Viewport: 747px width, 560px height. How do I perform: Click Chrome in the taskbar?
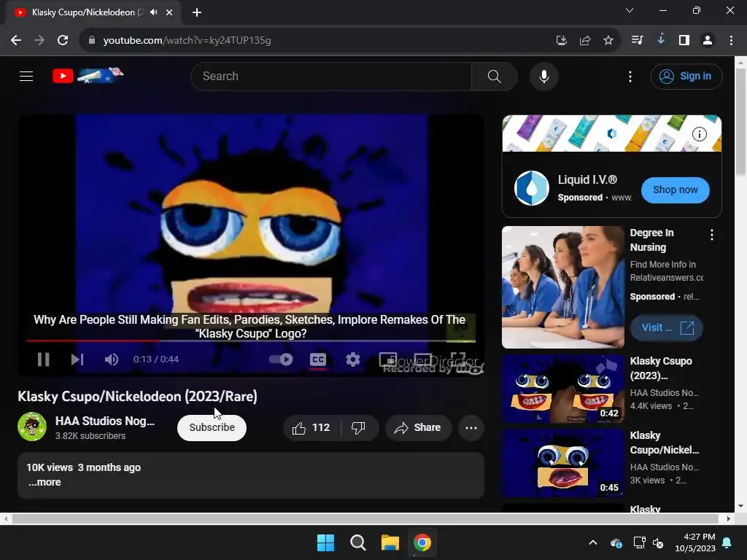click(422, 542)
